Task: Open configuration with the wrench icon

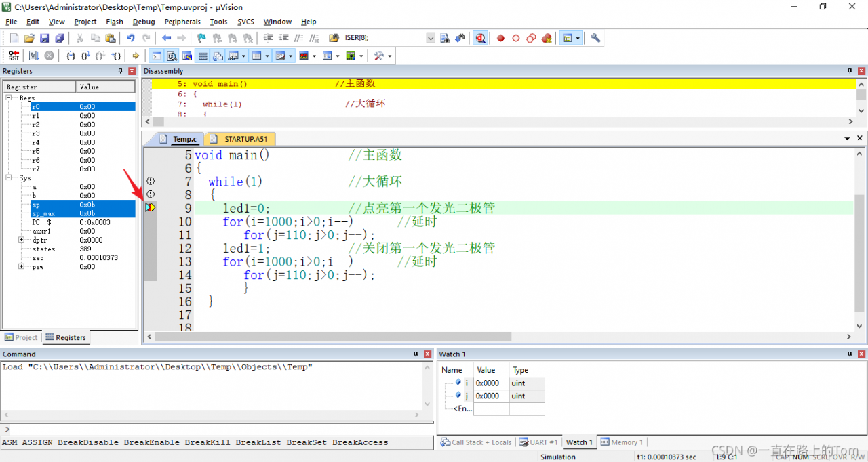Action: 595,39
